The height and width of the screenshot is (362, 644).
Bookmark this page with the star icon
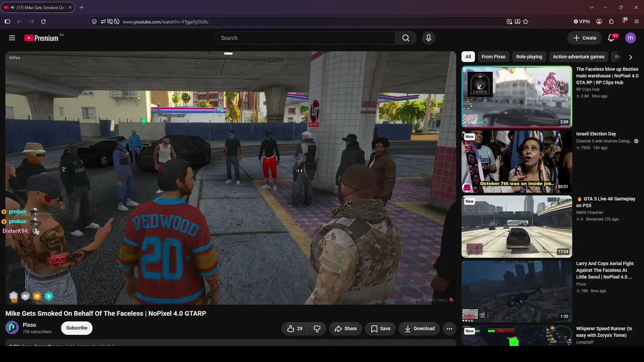click(x=526, y=22)
